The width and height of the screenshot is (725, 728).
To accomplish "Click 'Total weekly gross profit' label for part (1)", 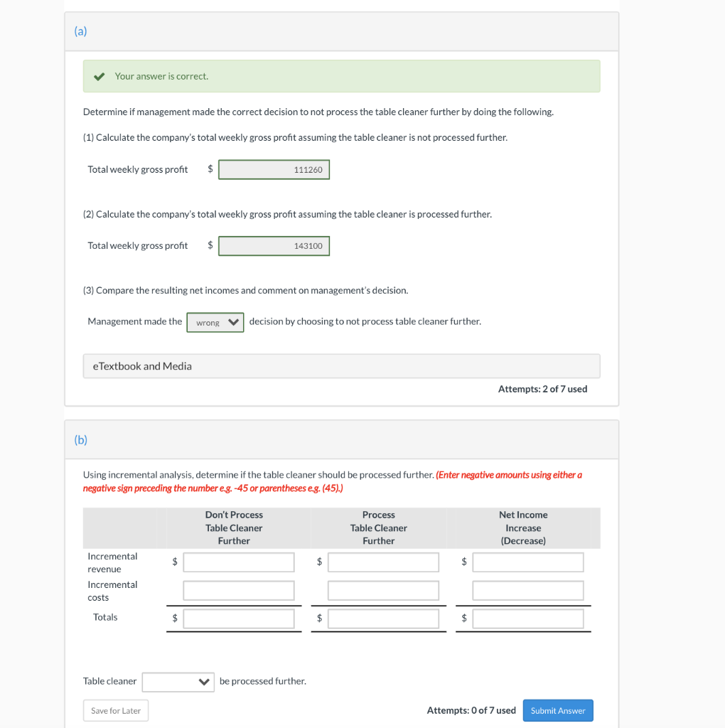I will [x=138, y=169].
